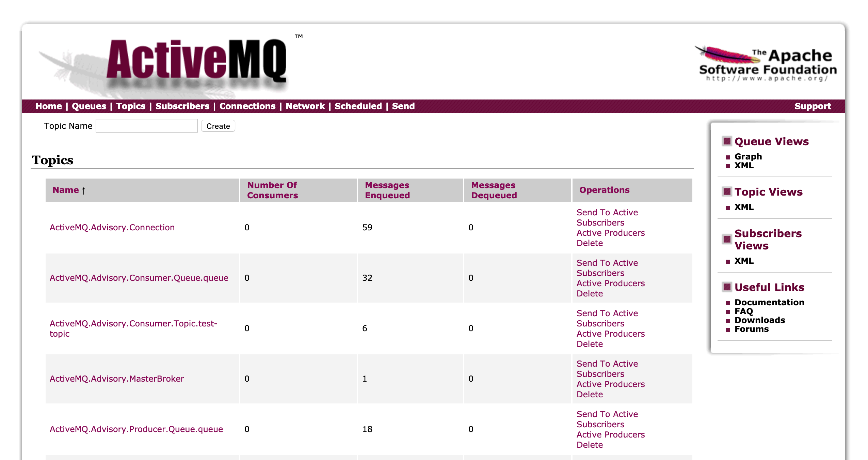Image resolution: width=868 pixels, height=460 pixels.
Task: View Active Producers for the ActiveMQ.Advisory.Consumer.Queue.queue topic
Action: coord(611,283)
